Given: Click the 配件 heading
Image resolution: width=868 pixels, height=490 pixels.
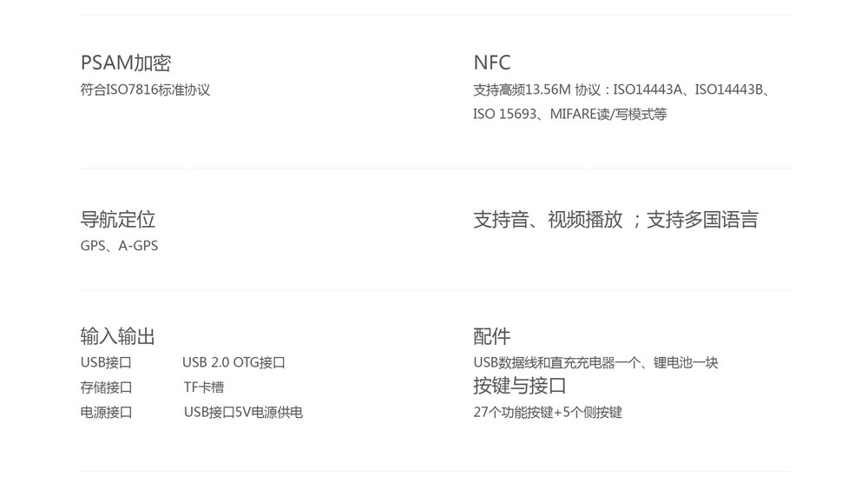Looking at the screenshot, I should 492,336.
